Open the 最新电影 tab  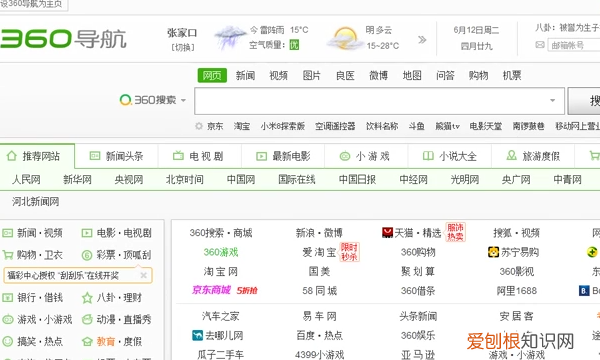[x=283, y=156]
